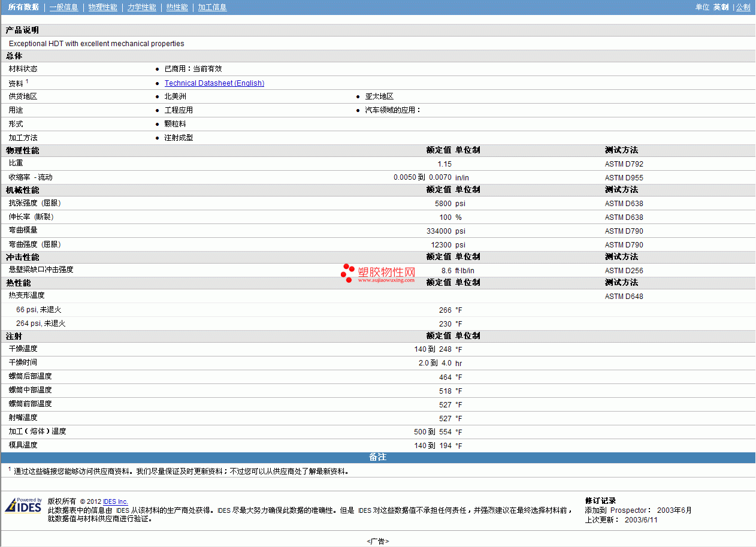Click the 热变形温度 row label
The image size is (756, 547).
pos(26,295)
